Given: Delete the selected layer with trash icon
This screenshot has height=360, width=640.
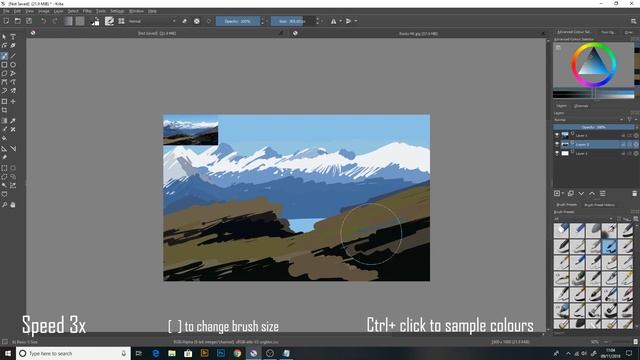Looking at the screenshot, I should 634,193.
